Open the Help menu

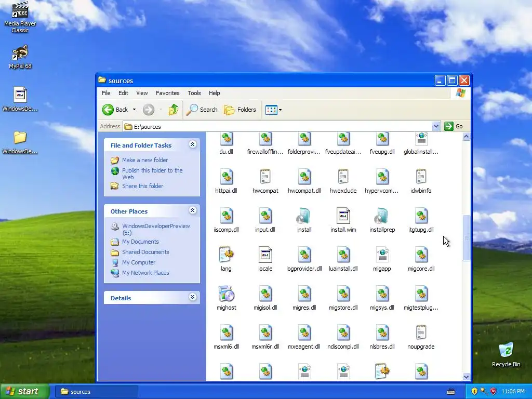214,93
